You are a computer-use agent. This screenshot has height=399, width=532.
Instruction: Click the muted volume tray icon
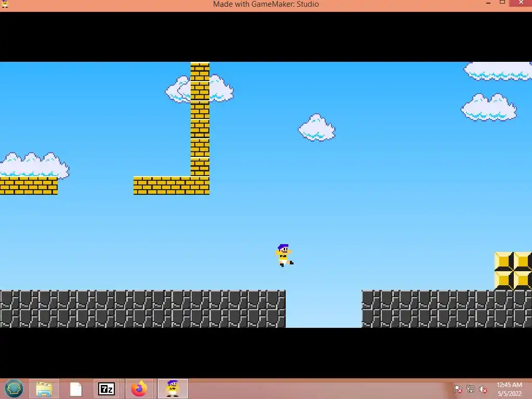click(x=483, y=389)
